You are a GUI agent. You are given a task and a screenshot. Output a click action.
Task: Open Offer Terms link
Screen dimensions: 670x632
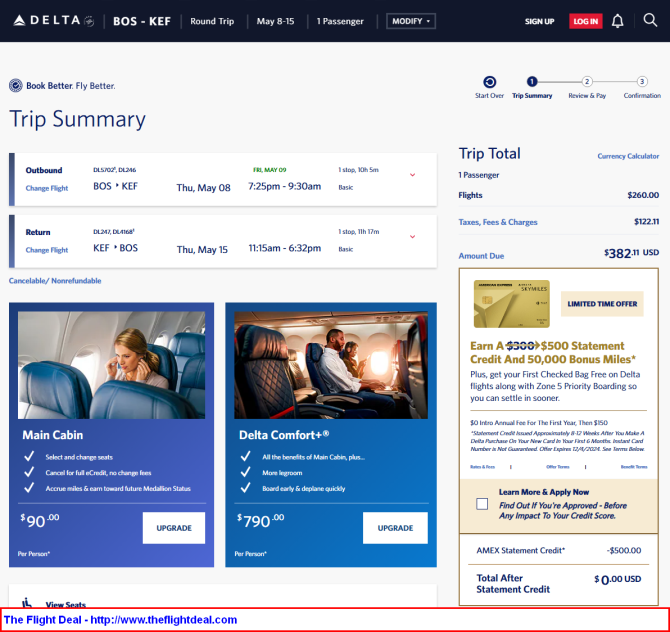point(558,467)
